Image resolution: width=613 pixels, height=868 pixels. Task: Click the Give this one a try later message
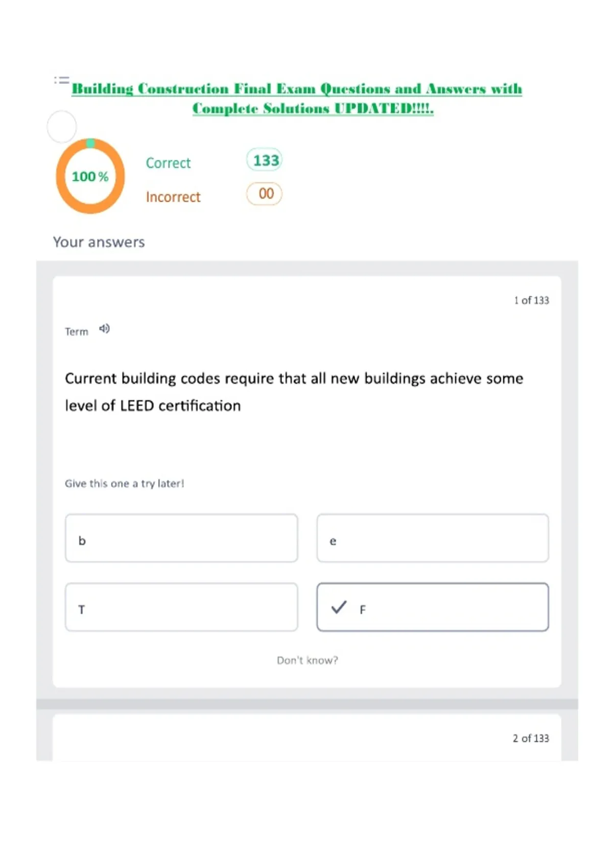124,484
